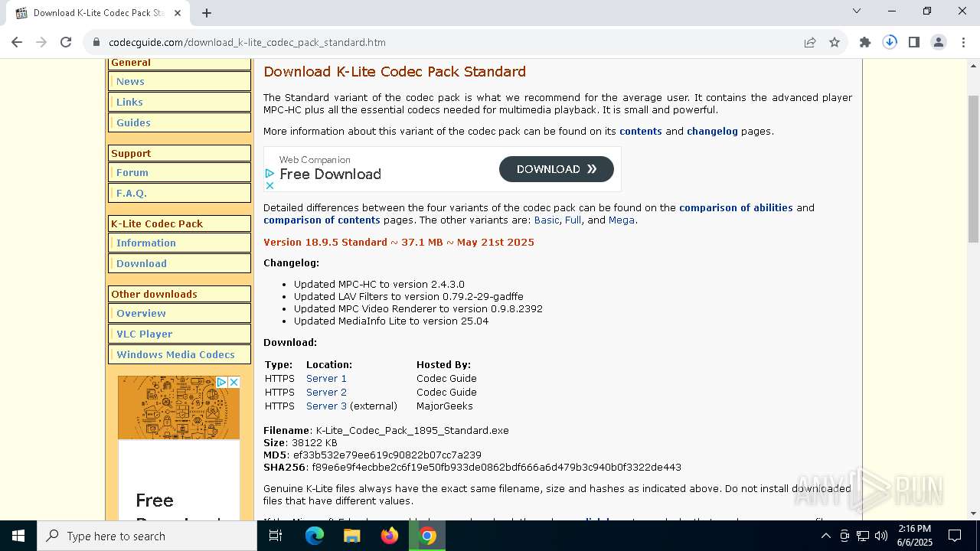The height and width of the screenshot is (551, 980).
Task: Download from Server 3 external
Action: 326,406
